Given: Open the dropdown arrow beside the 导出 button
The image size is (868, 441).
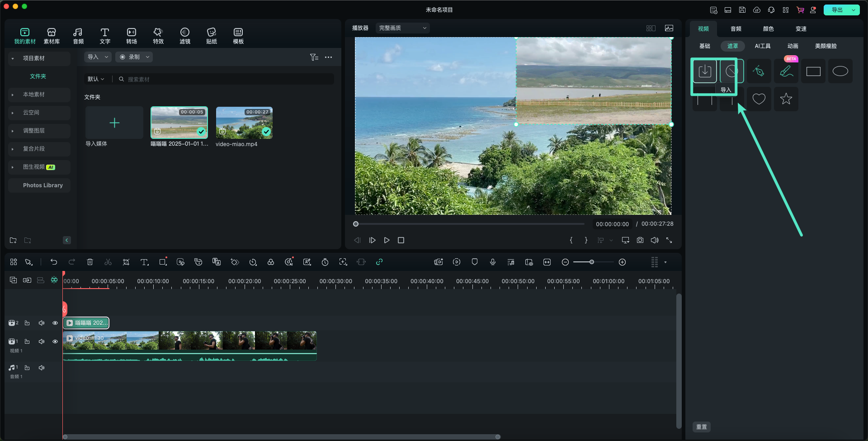Looking at the screenshot, I should pyautogui.click(x=854, y=10).
